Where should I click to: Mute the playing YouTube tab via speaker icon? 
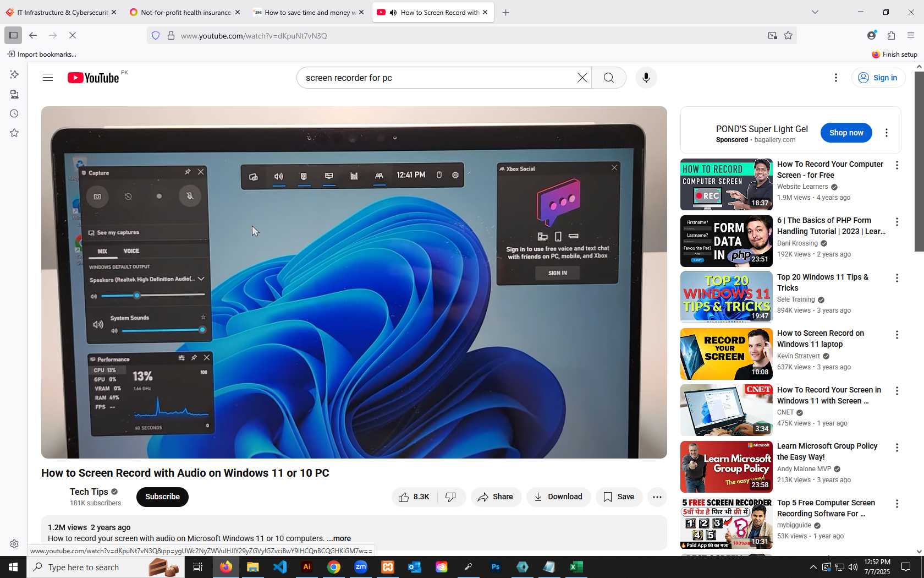393,12
